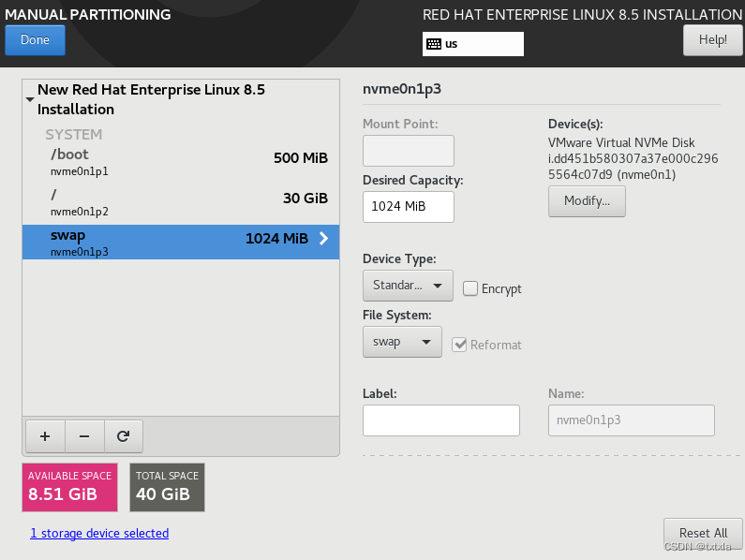Click the 500 MiB size of /boot
745x560 pixels.
pyautogui.click(x=301, y=157)
